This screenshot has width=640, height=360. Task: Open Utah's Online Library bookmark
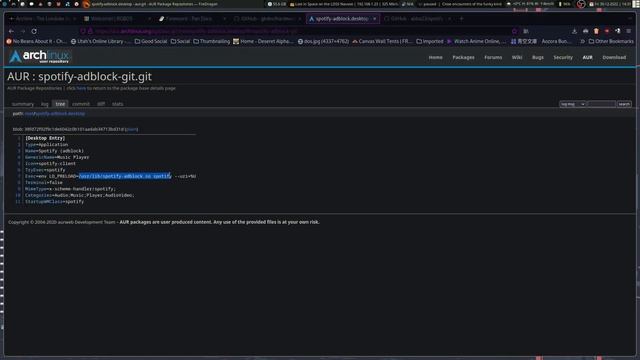100,41
